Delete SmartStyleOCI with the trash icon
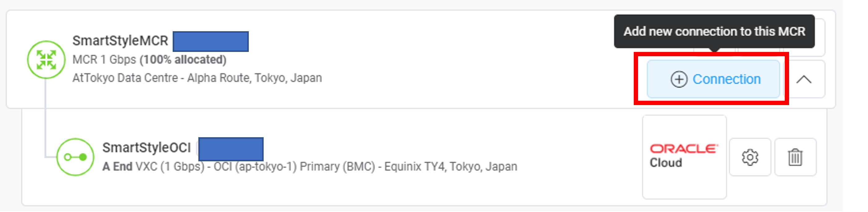 pos(795,157)
